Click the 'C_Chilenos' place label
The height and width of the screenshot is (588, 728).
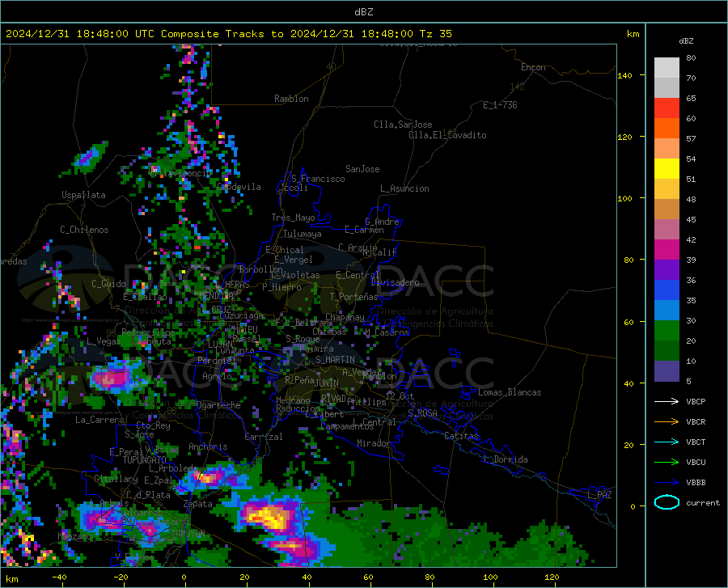click(84, 230)
